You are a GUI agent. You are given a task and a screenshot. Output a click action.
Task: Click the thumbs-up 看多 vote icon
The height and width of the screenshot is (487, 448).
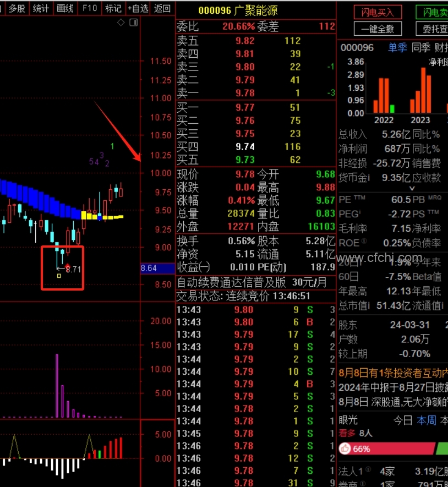click(345, 448)
